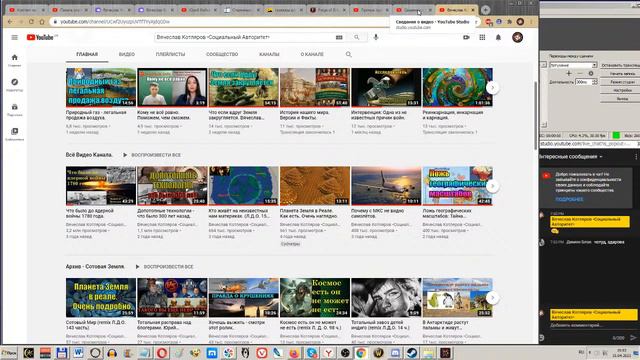
Task: Open the notifications bell
Action: pyautogui.click(x=498, y=38)
